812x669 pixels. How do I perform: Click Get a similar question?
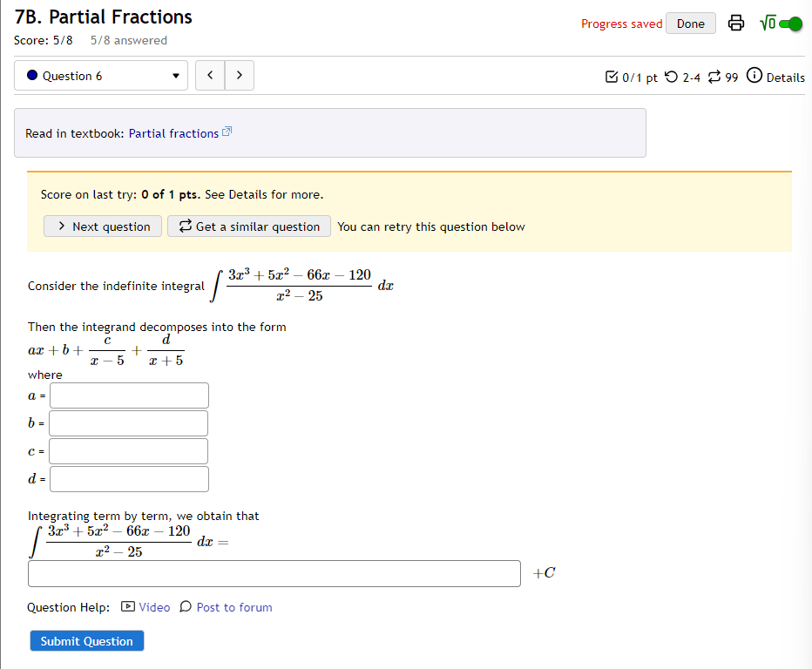(x=248, y=226)
